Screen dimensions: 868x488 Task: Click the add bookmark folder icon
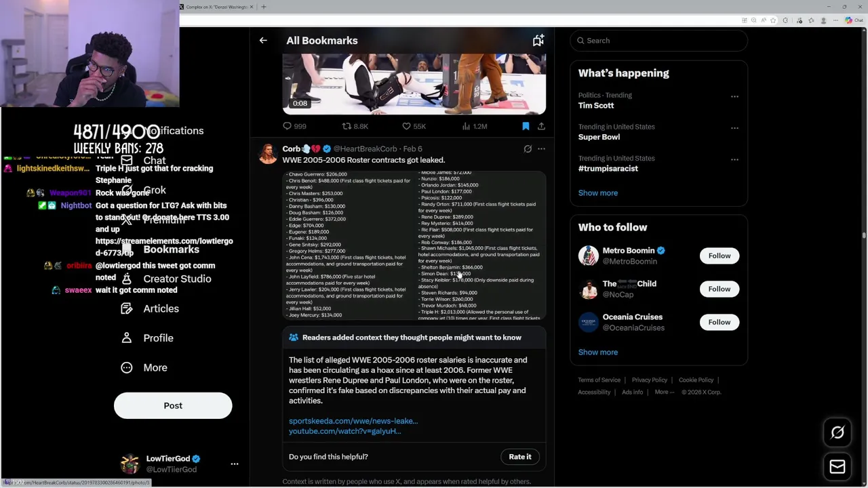538,41
